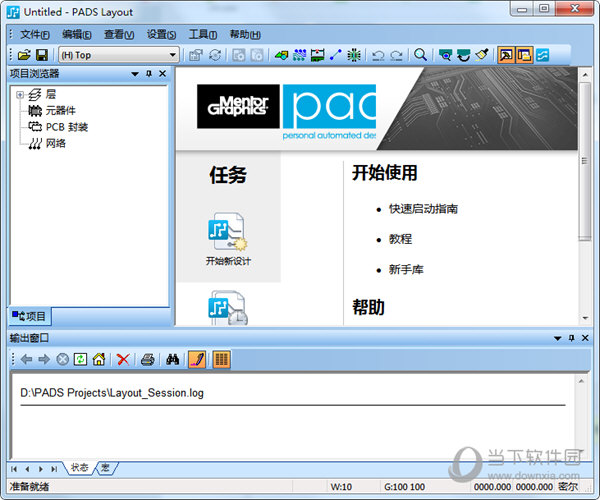Open the Properties toolbar icon

(x=196, y=55)
